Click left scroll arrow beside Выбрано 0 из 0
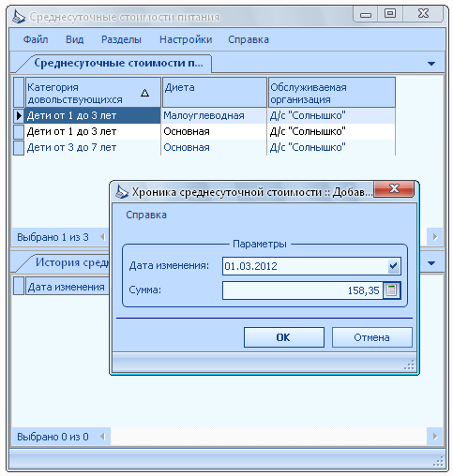Image resolution: width=453 pixels, height=476 pixels. (102, 437)
